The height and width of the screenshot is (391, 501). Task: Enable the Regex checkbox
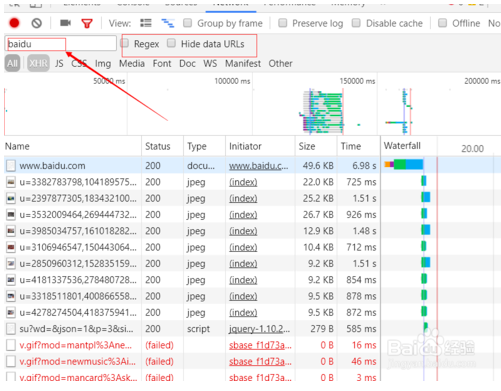pos(125,43)
